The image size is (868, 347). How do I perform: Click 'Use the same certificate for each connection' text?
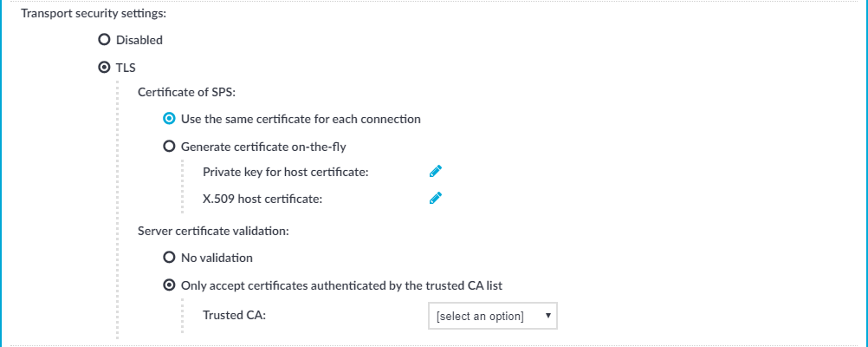tap(301, 119)
